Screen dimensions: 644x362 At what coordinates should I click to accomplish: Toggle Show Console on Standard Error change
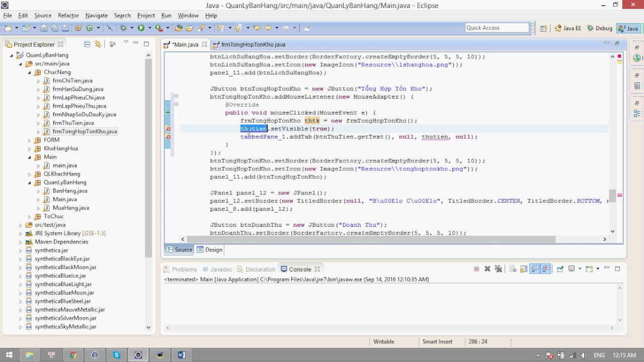(x=546, y=269)
